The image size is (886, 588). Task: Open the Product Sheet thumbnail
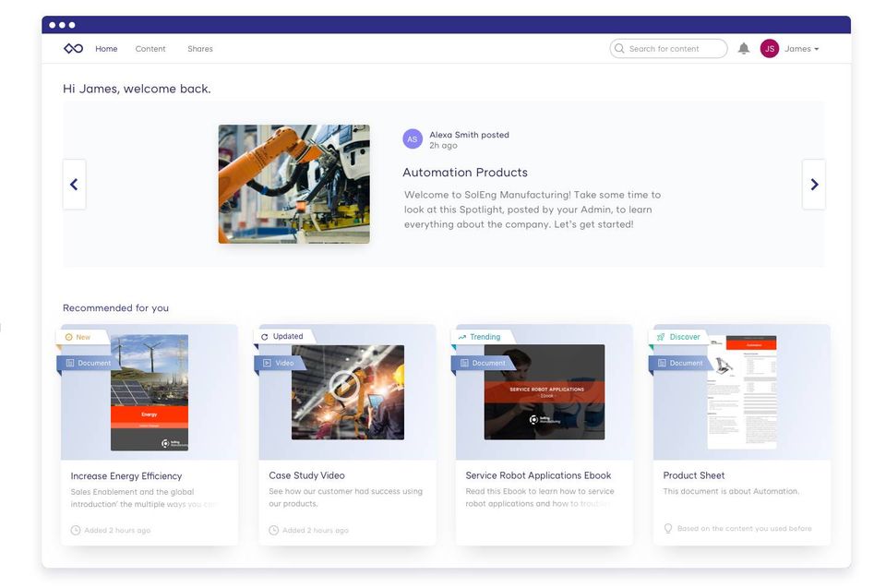[742, 391]
